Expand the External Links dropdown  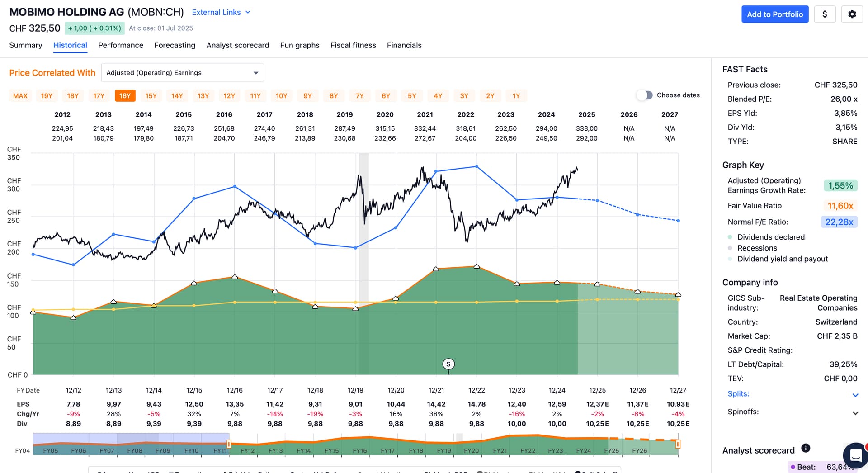(x=221, y=12)
